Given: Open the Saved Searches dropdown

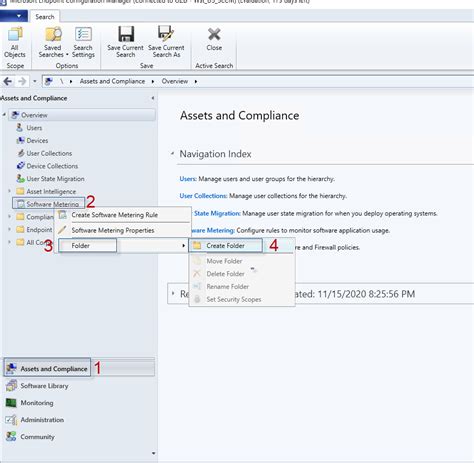Looking at the screenshot, I should 53,43.
